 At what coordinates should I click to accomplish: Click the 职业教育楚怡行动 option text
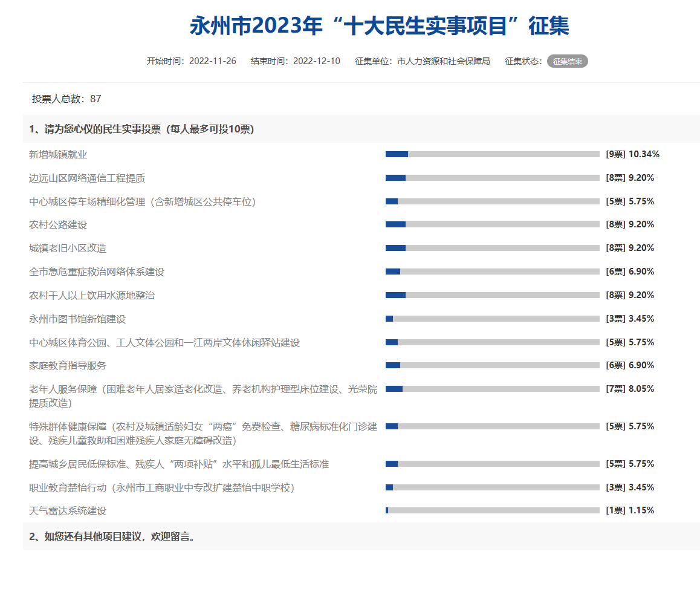coord(162,487)
